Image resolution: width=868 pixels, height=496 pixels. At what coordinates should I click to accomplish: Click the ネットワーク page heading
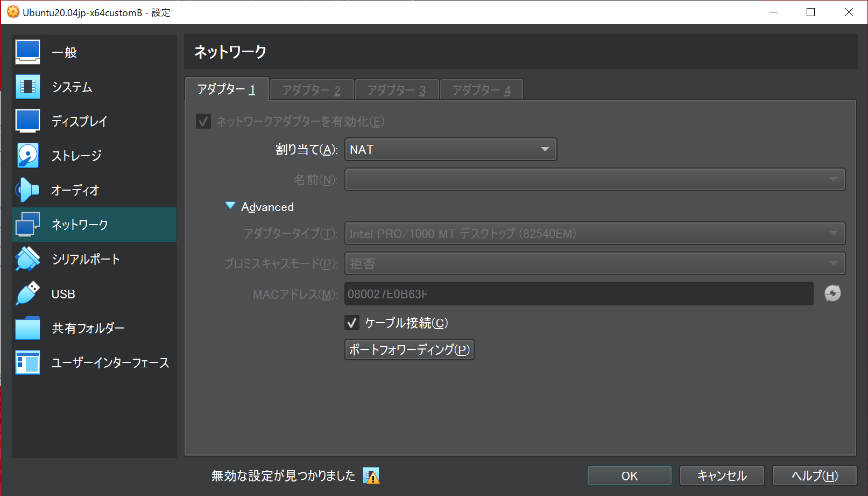(x=230, y=52)
